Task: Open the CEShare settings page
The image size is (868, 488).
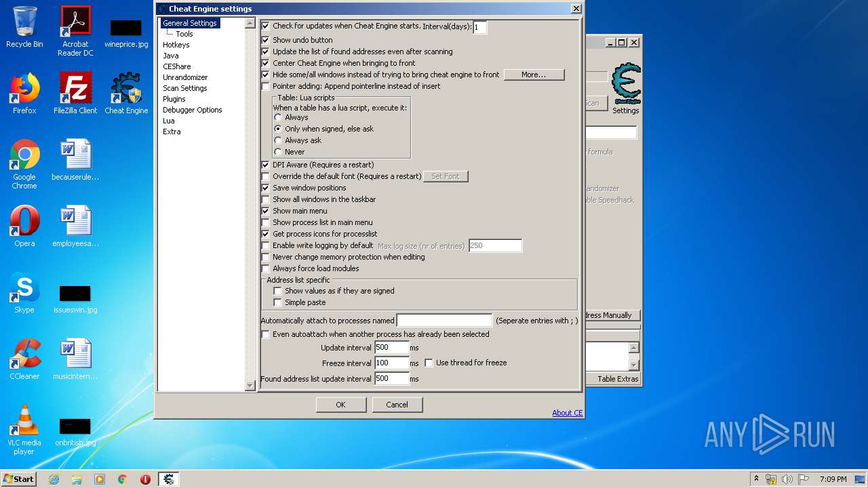Action: [x=177, y=66]
